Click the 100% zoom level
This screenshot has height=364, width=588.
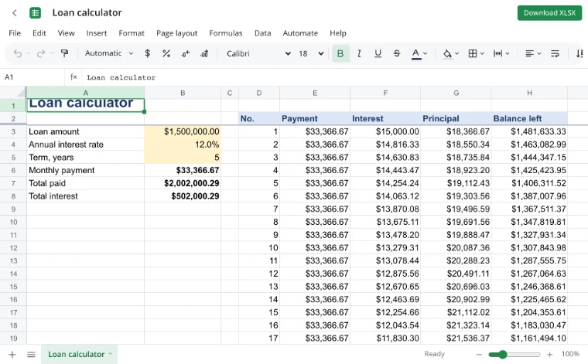(570, 354)
